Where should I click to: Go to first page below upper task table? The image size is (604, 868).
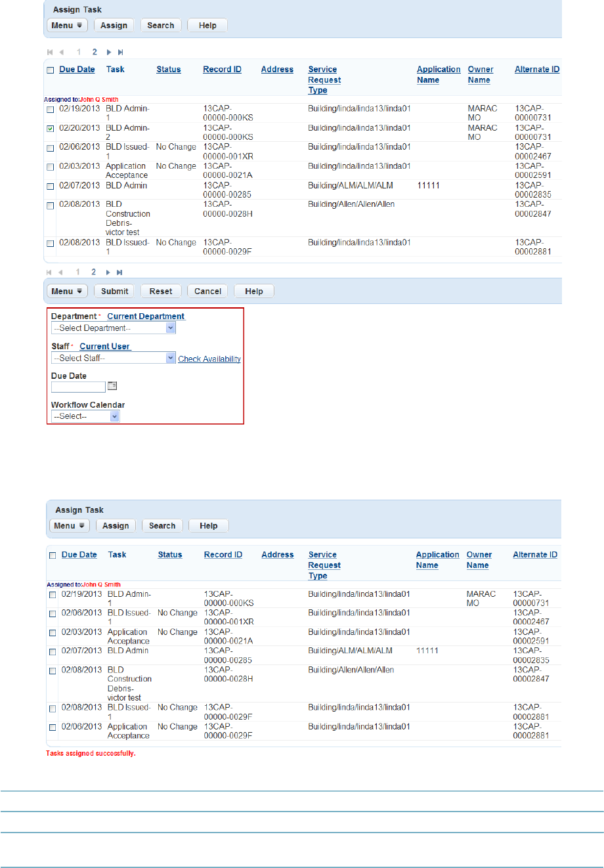click(x=49, y=272)
